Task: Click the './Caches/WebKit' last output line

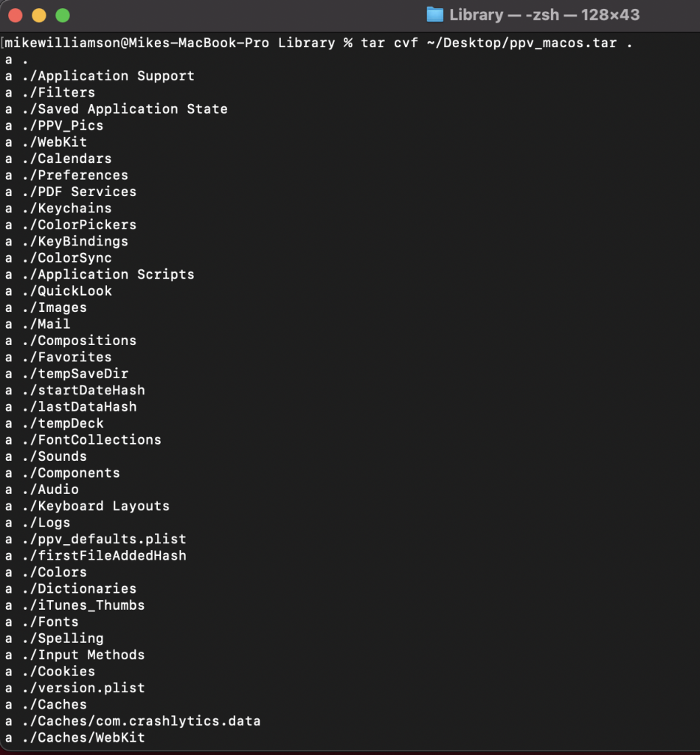Action: pyautogui.click(x=83, y=737)
